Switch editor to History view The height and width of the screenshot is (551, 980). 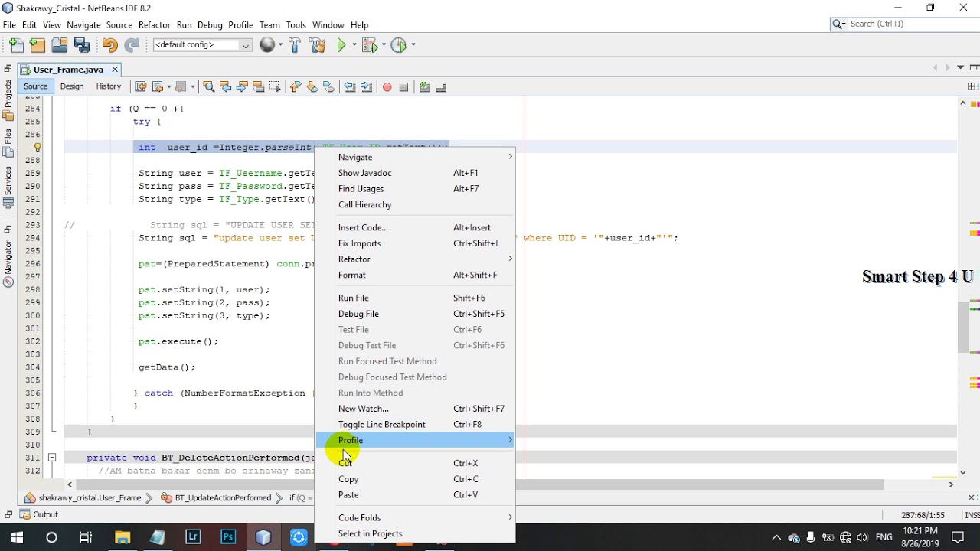point(108,86)
